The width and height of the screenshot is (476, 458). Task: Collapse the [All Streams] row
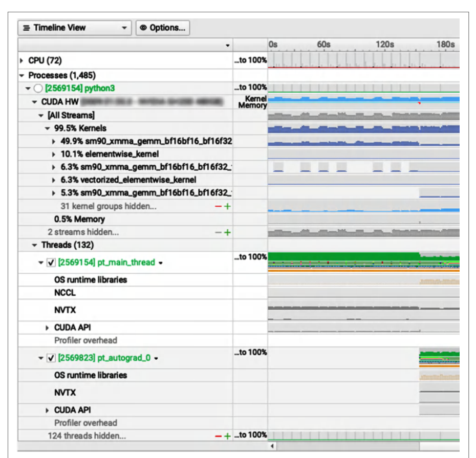41,115
